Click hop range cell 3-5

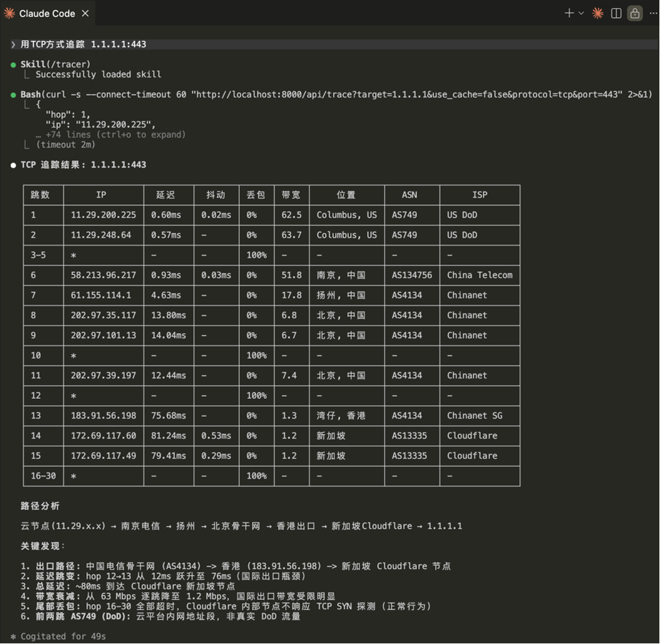tap(43, 255)
